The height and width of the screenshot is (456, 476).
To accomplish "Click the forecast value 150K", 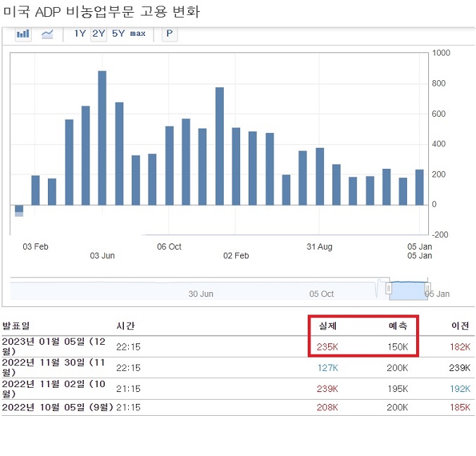I will tap(398, 347).
